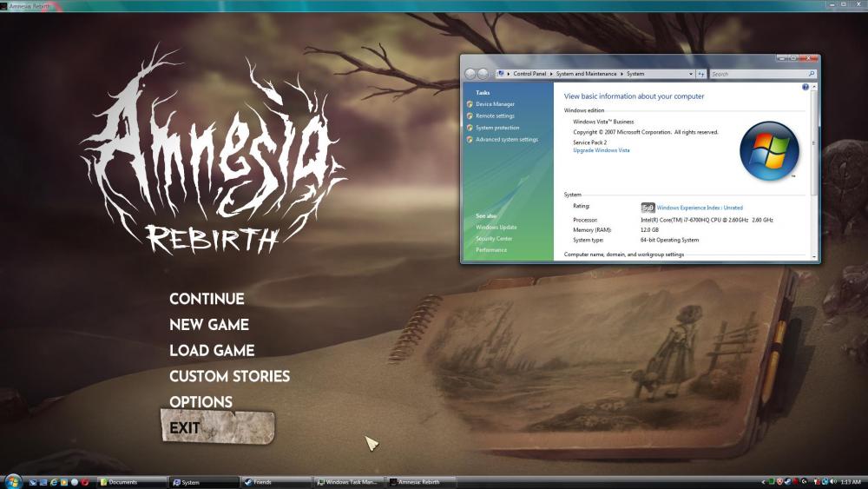Click Switch between windows quick launch icon
The height and width of the screenshot is (489, 868).
click(43, 482)
